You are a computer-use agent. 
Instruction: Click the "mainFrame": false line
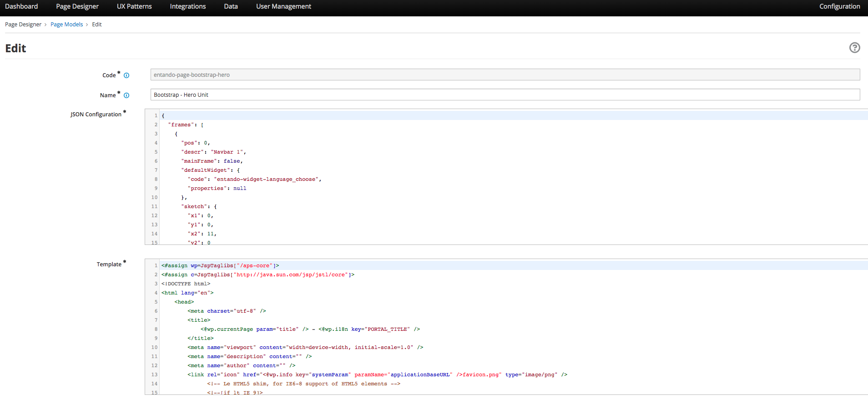[212, 161]
